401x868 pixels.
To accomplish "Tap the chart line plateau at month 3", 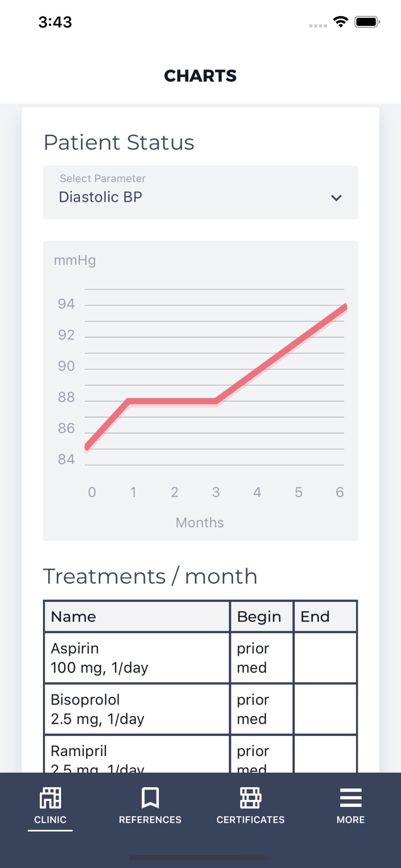I will pyautogui.click(x=216, y=401).
